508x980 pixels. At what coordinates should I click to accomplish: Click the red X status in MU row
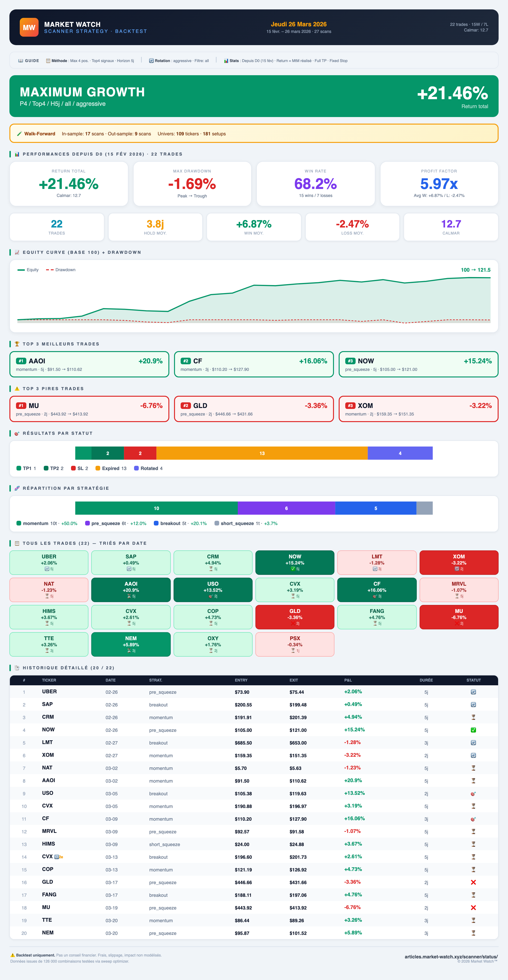pyautogui.click(x=473, y=907)
